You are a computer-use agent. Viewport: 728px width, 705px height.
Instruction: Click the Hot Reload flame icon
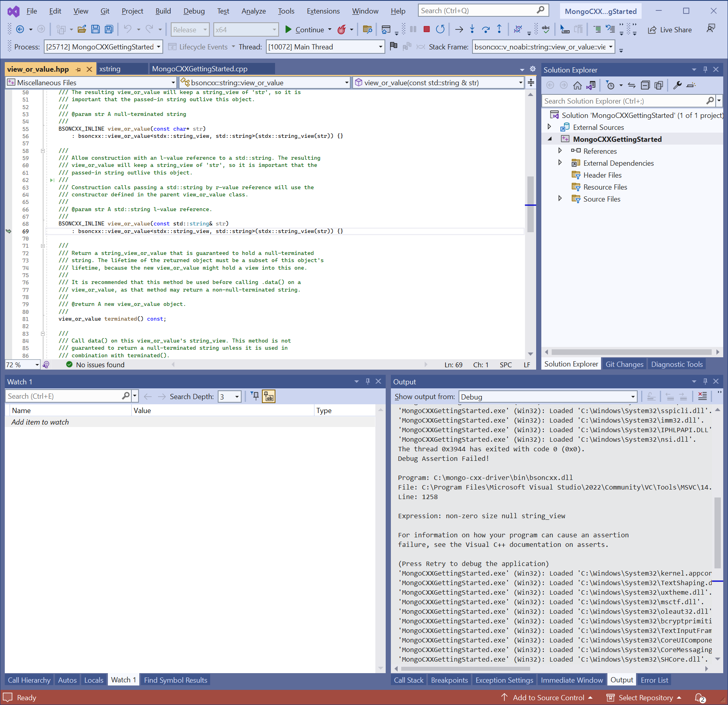click(342, 29)
